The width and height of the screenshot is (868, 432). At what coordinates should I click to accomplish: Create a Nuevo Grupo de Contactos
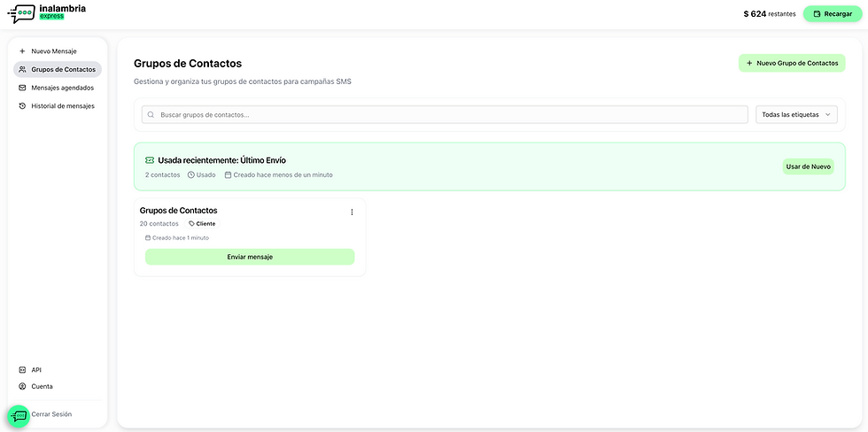point(792,63)
